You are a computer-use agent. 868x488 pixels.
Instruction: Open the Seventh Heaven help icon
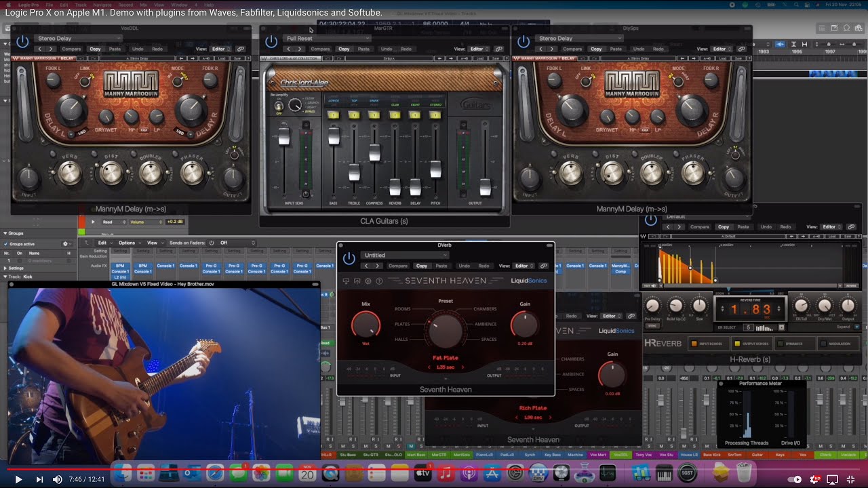click(379, 281)
